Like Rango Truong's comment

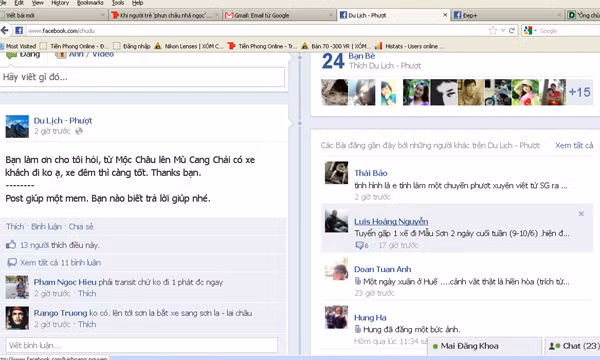click(87, 324)
